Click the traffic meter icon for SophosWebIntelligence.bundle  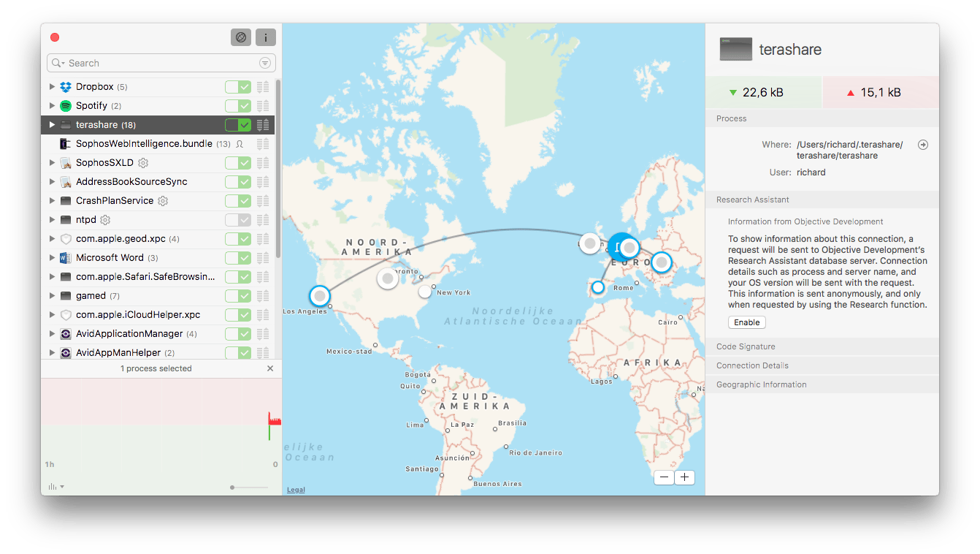point(263,144)
